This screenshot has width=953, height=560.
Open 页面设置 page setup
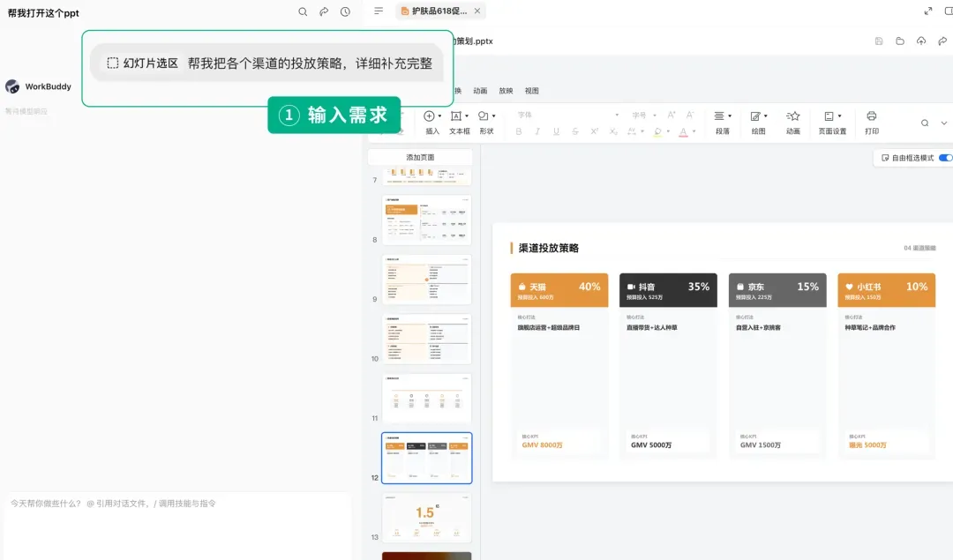(x=829, y=116)
